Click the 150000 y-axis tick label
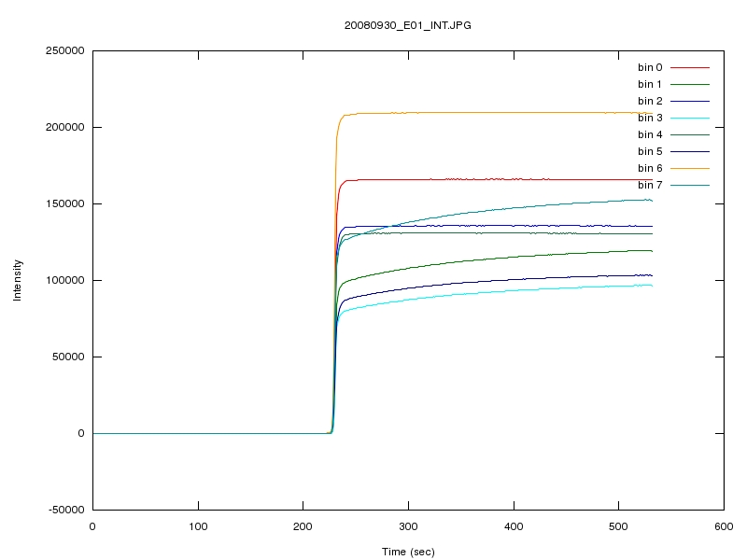747x560 pixels. coord(64,203)
